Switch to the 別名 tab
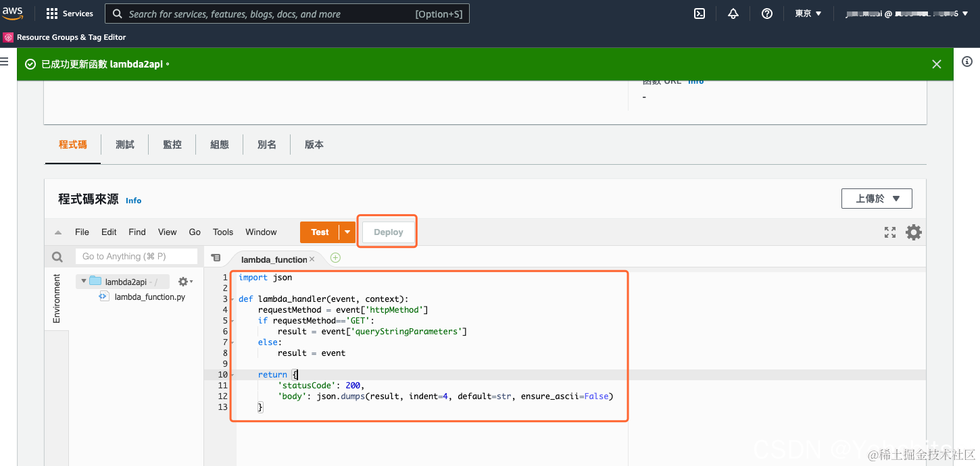 coord(267,145)
